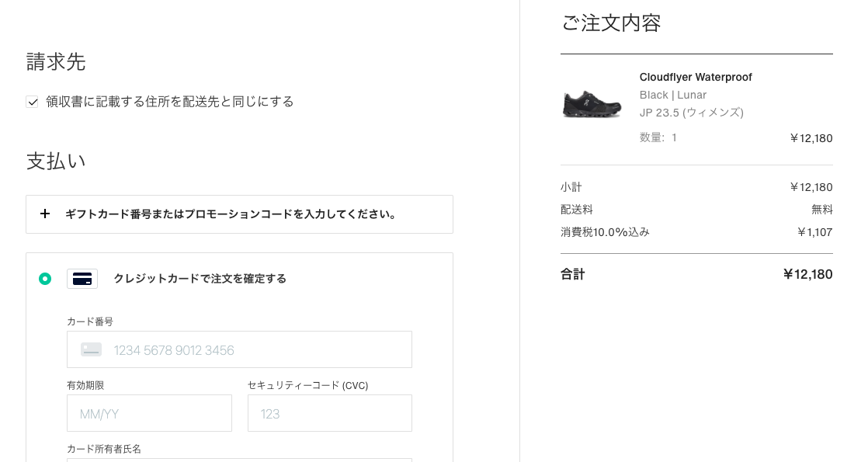Click the Cloudflyer Waterproof product name
Viewport: 868px width, 462px height.
[696, 77]
